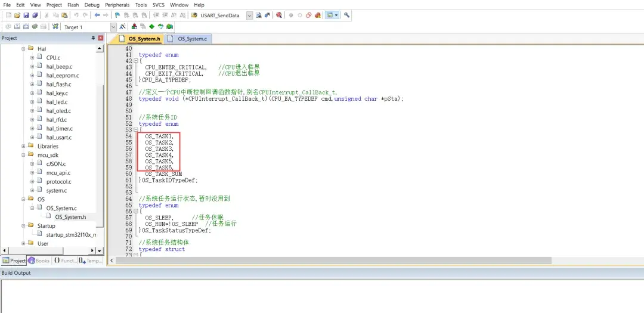Image resolution: width=644 pixels, height=313 pixels.
Task: Click the Open file toolbar icon
Action: pyautogui.click(x=17, y=15)
